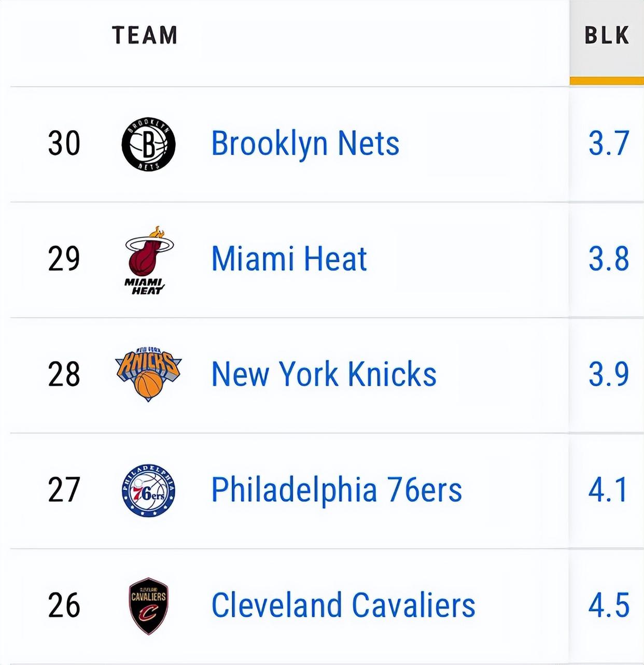Click the Philadelphia 76ers logo icon
Image resolution: width=644 pixels, height=665 pixels.
coord(148,490)
